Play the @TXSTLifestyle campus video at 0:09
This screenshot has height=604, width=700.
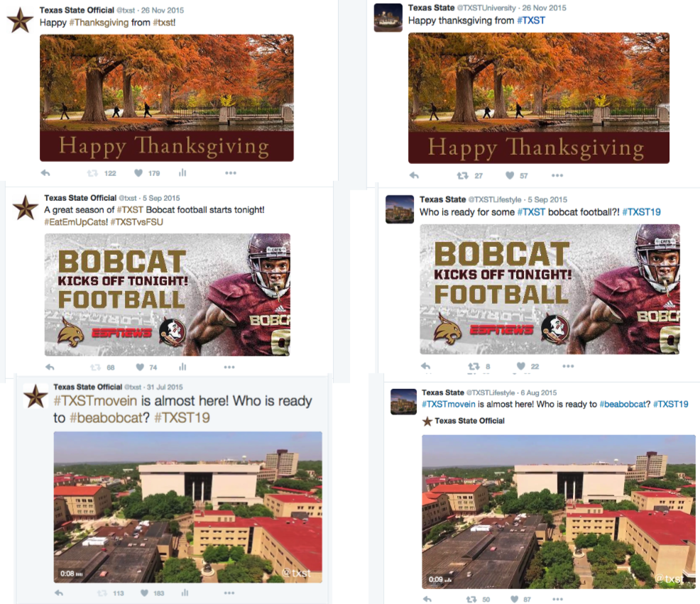click(559, 512)
